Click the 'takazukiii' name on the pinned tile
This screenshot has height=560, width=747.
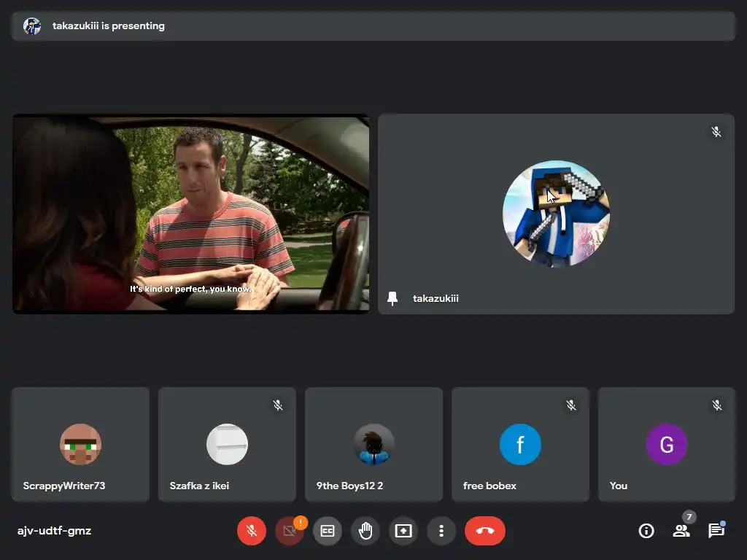[436, 298]
